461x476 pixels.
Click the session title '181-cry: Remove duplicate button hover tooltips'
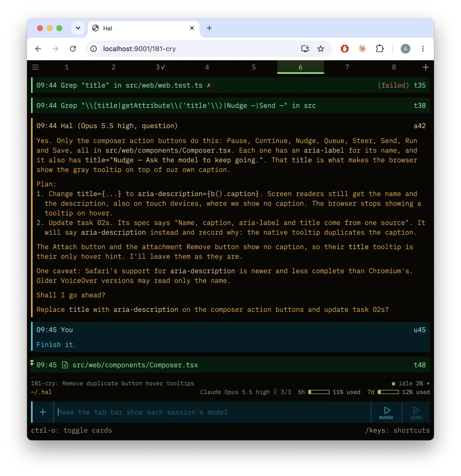112,383
